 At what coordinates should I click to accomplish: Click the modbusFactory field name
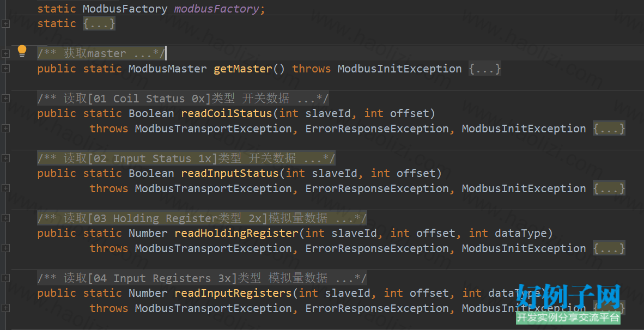pos(217,9)
